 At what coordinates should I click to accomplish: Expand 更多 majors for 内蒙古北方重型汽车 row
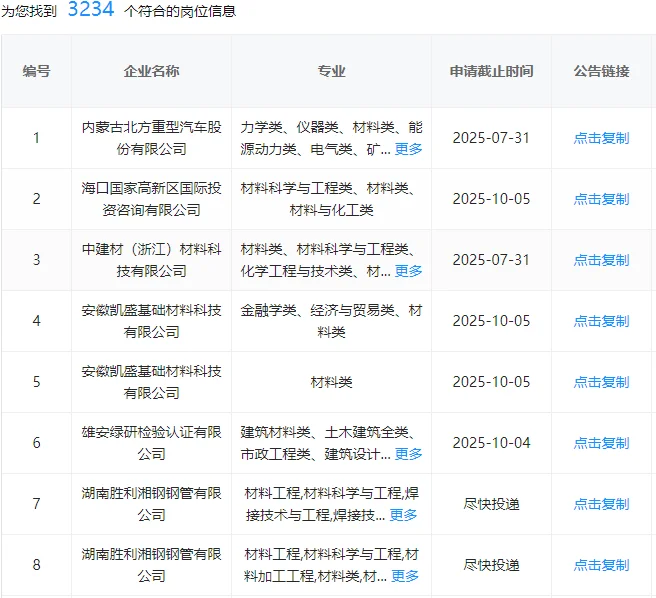pyautogui.click(x=408, y=149)
